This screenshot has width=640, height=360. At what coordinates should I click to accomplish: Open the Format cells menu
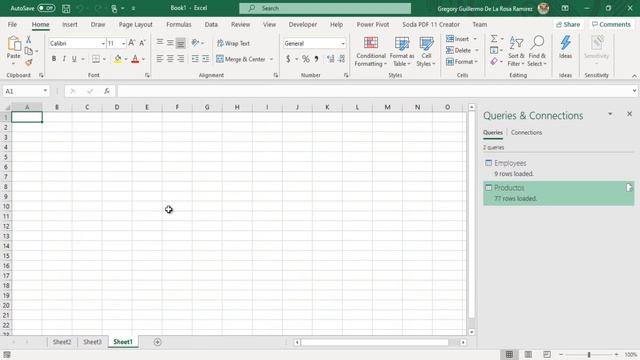point(462,62)
